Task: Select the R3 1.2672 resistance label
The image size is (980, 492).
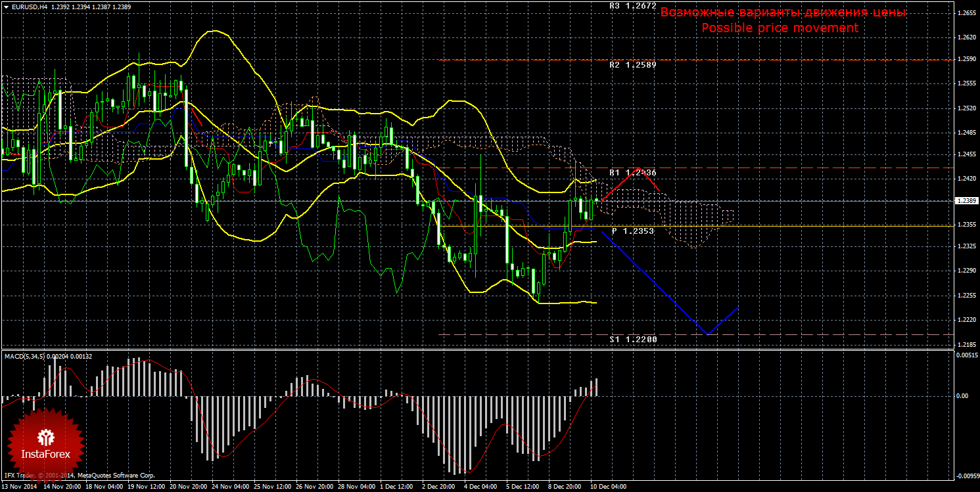Action: 632,5
